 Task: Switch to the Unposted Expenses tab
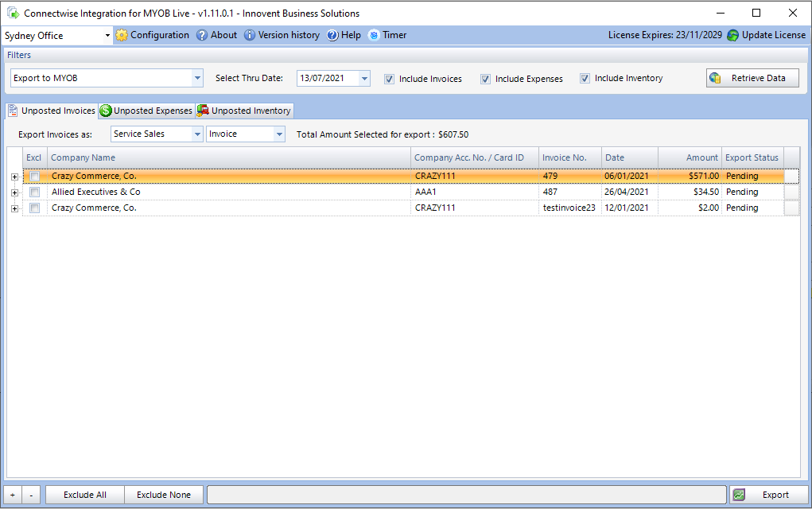pyautogui.click(x=146, y=111)
